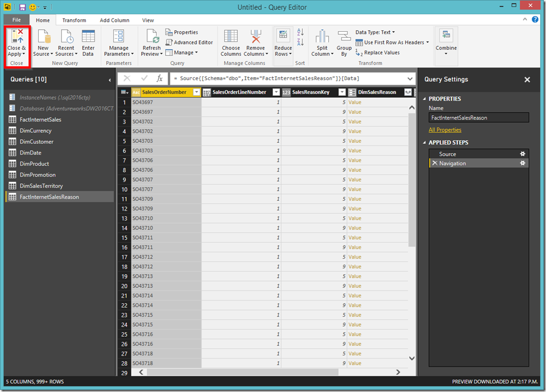Open SalesOrderNumber column filter dropdown
546x392 pixels.
(x=197, y=92)
